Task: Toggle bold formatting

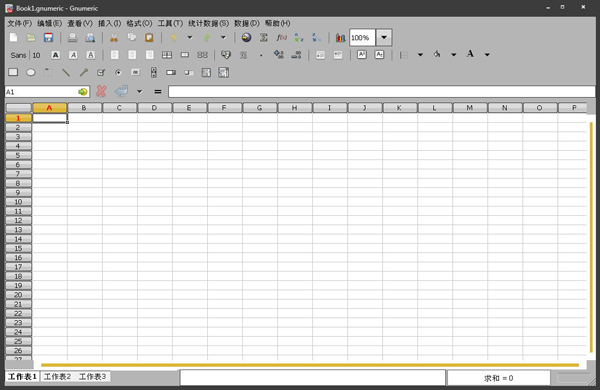Action: click(55, 55)
